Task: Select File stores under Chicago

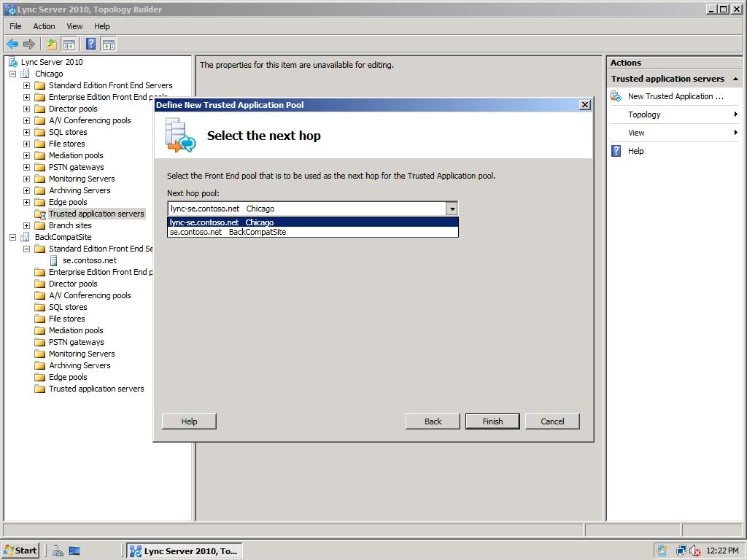Action: pyautogui.click(x=66, y=144)
